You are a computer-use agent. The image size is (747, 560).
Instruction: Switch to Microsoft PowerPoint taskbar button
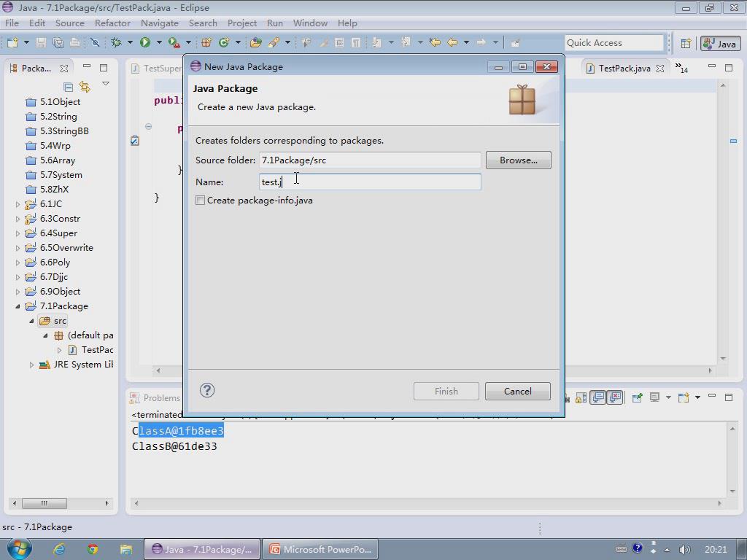click(x=320, y=549)
